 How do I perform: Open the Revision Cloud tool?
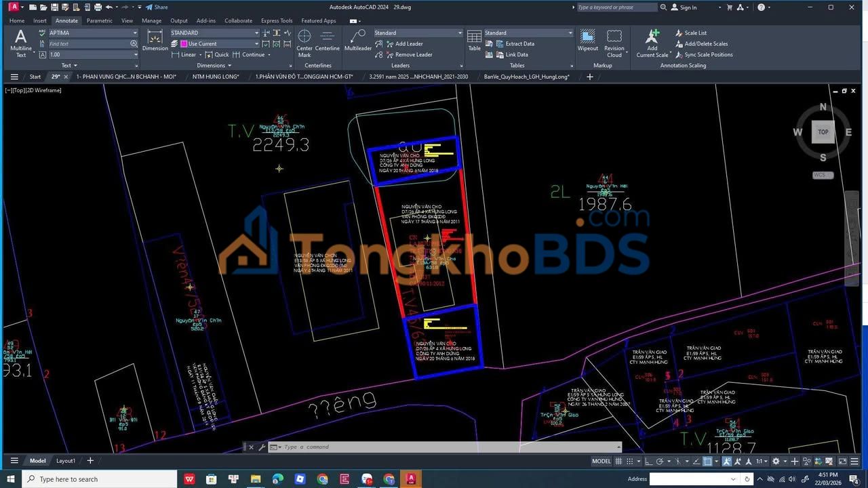614,39
